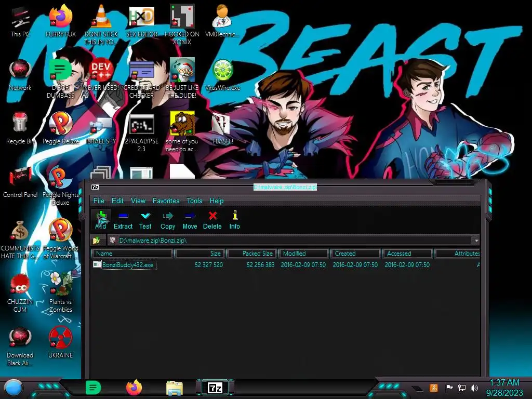Open the Favorites menu
This screenshot has height=399, width=532.
pos(166,201)
